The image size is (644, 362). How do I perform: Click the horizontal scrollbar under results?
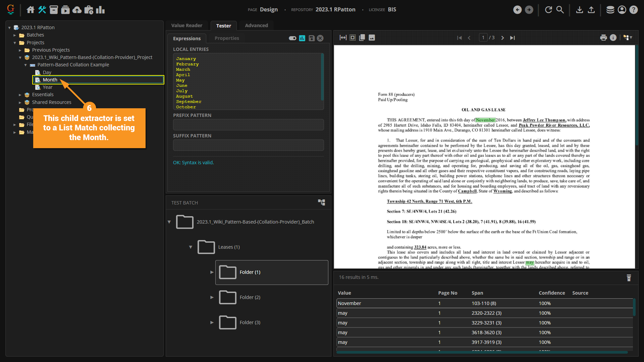pos(482,352)
